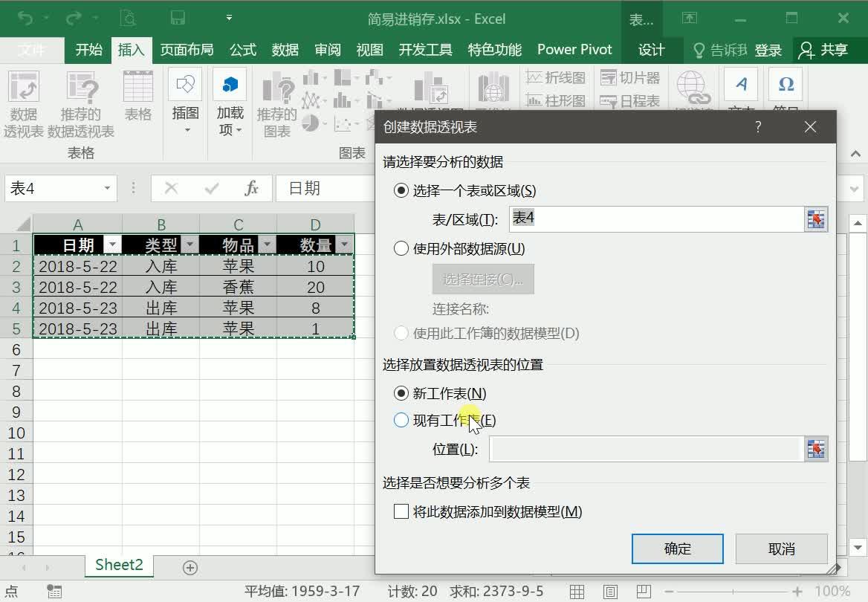The width and height of the screenshot is (868, 602).
Task: Open the 日期 column filter dropdown
Action: pyautogui.click(x=111, y=244)
